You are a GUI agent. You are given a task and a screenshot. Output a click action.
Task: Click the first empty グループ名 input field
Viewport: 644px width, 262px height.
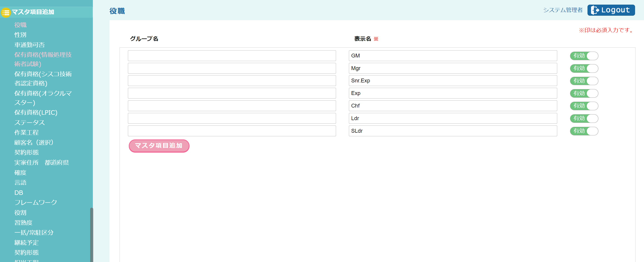click(232, 56)
